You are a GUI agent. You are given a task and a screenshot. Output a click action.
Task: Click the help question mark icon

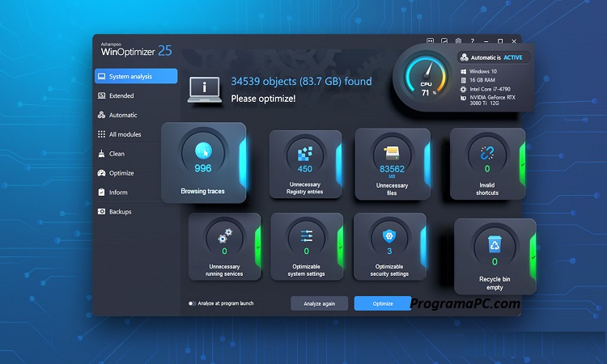coord(472,41)
